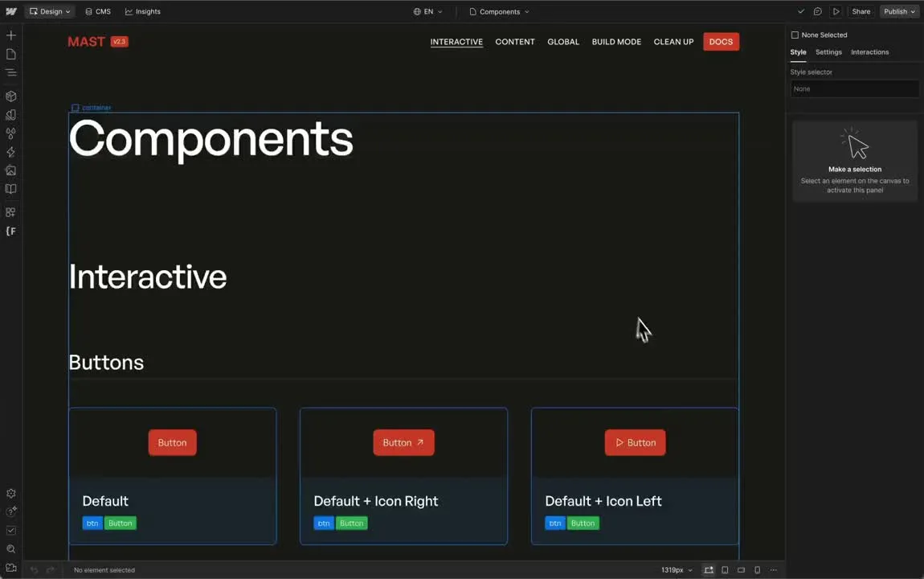Open project settings via the gear icon
Image resolution: width=924 pixels, height=579 pixels.
point(10,493)
